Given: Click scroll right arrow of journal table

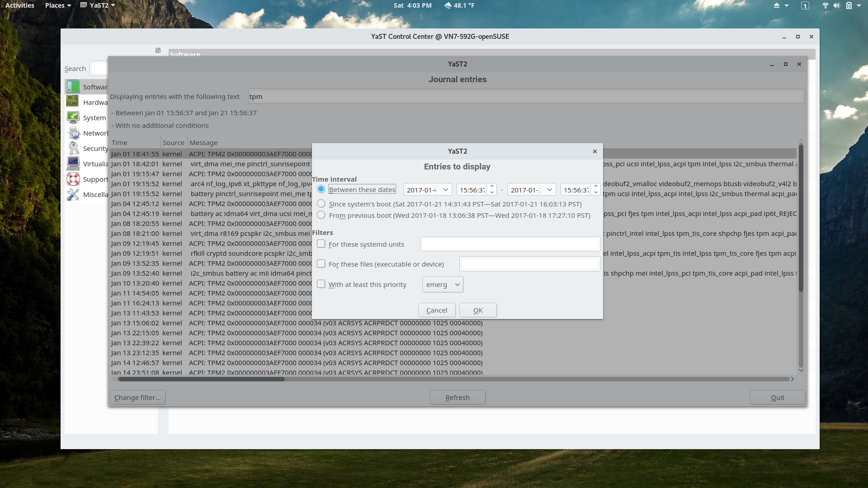Looking at the screenshot, I should tap(792, 379).
